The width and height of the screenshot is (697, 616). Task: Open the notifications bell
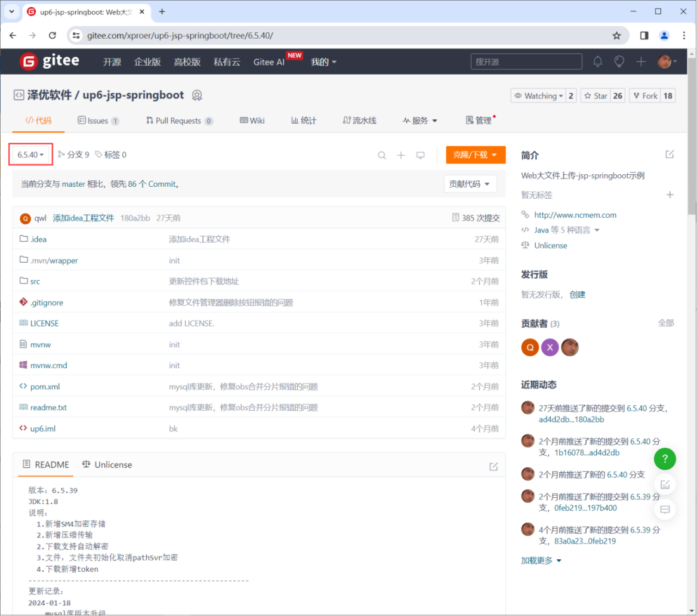[597, 61]
